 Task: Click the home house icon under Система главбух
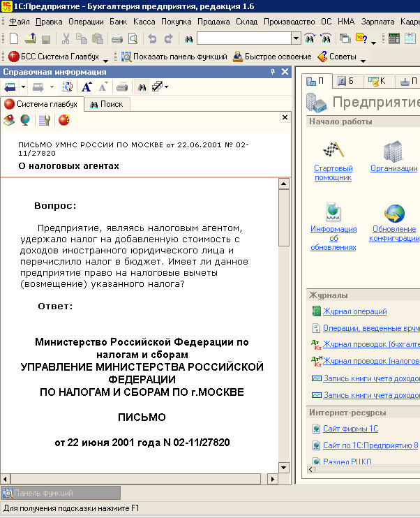9,120
